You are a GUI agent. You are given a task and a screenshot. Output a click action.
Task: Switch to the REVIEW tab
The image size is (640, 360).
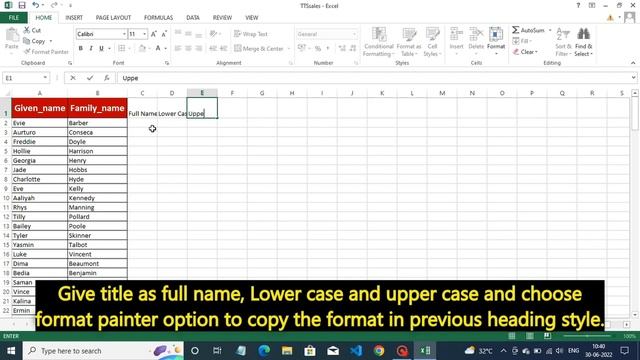coord(222,18)
